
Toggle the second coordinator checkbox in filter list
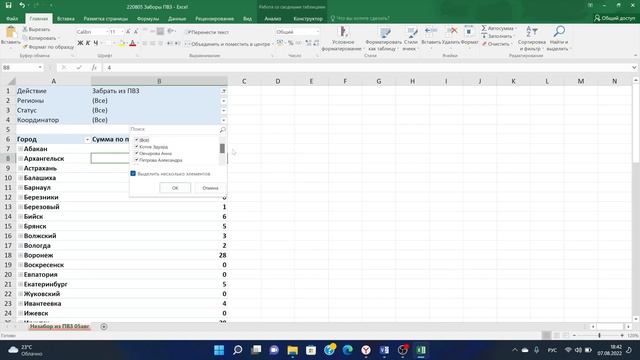pyautogui.click(x=136, y=147)
